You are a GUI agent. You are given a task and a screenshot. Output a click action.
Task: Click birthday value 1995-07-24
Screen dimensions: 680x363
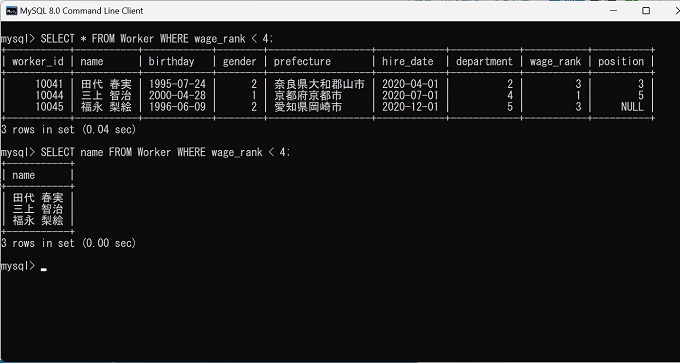pos(177,84)
